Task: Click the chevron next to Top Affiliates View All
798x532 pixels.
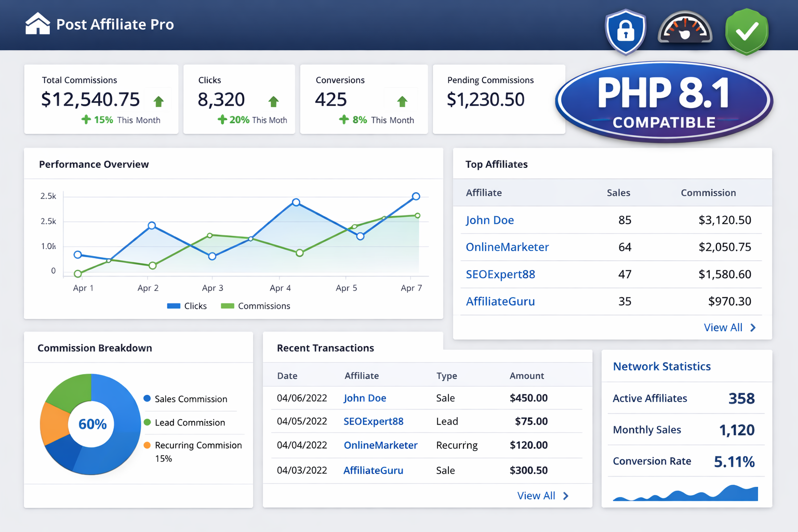Action: click(x=752, y=327)
